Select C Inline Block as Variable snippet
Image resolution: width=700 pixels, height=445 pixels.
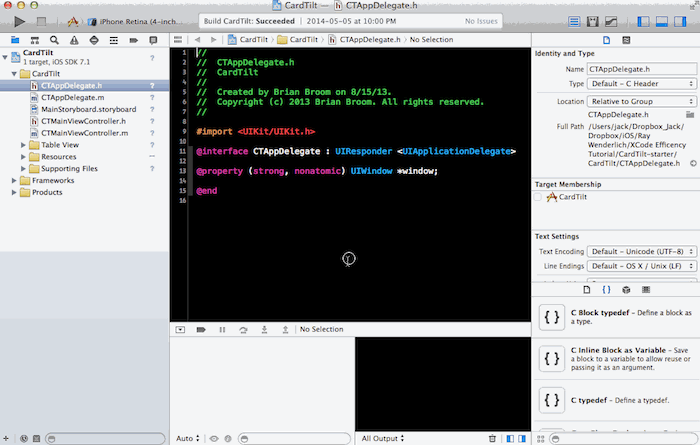(x=616, y=358)
